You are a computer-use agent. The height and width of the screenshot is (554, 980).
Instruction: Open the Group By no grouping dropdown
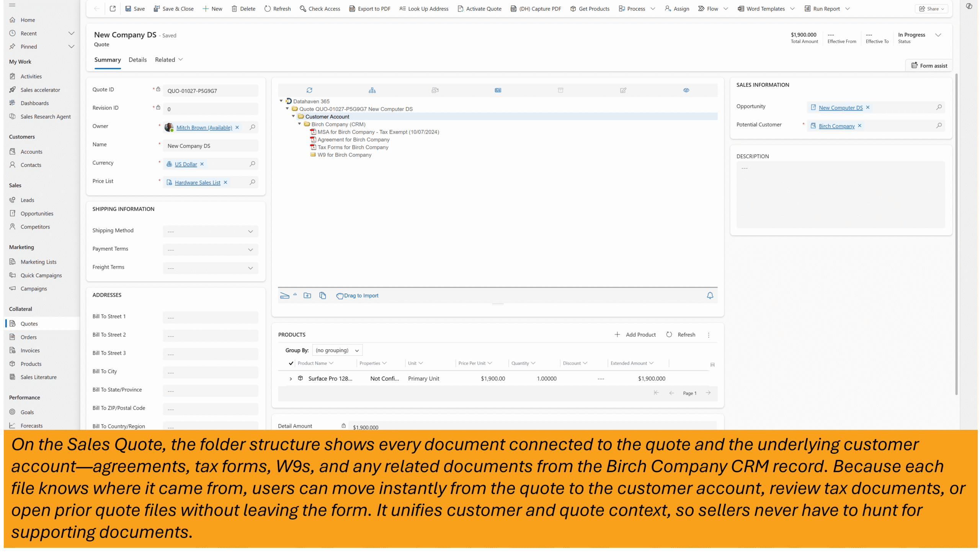pyautogui.click(x=337, y=350)
